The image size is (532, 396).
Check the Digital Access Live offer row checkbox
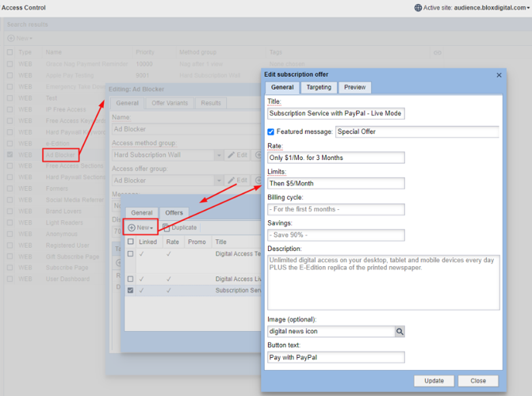(x=131, y=279)
